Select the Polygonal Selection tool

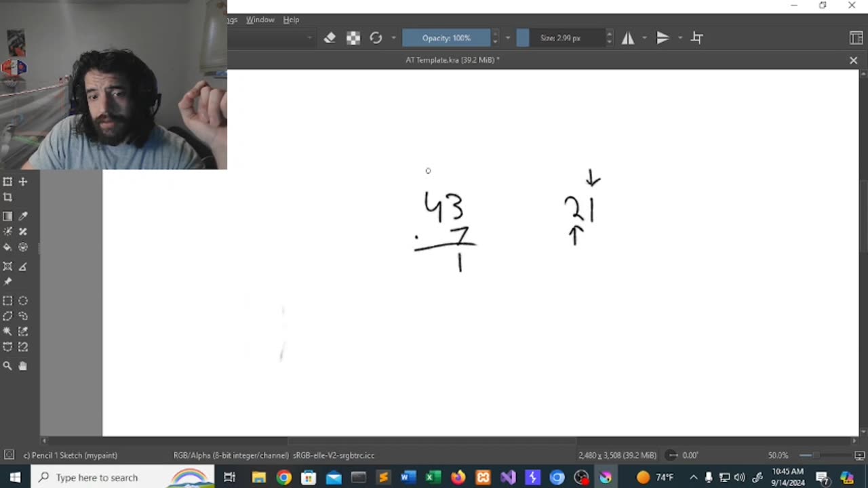click(x=7, y=316)
